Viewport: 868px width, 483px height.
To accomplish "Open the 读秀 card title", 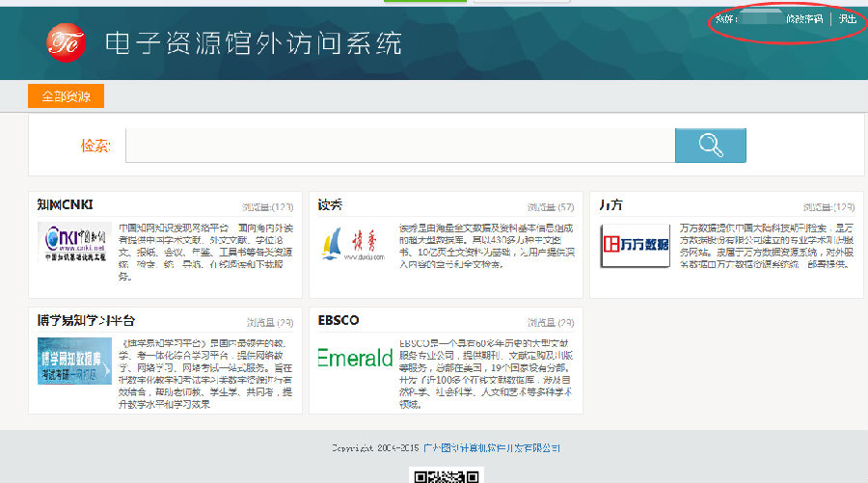I will (330, 204).
